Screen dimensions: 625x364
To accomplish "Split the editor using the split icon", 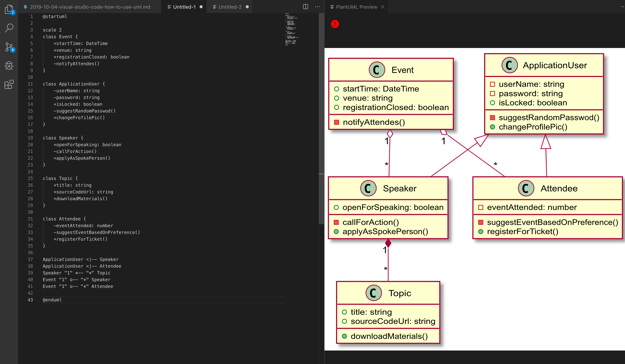I will pos(305,7).
